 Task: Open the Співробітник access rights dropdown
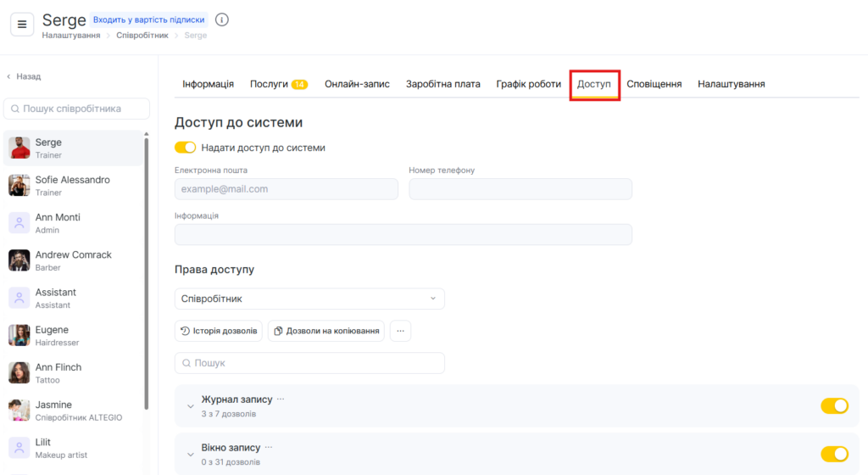tap(309, 299)
